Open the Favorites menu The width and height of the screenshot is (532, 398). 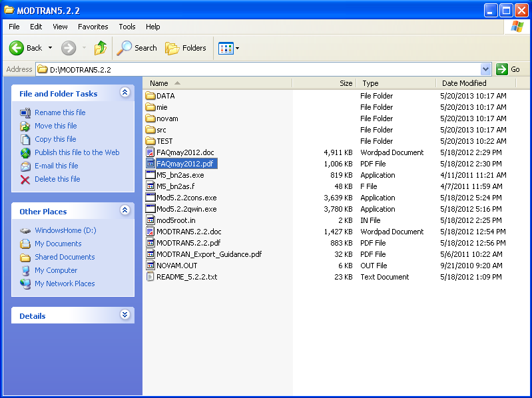point(93,27)
